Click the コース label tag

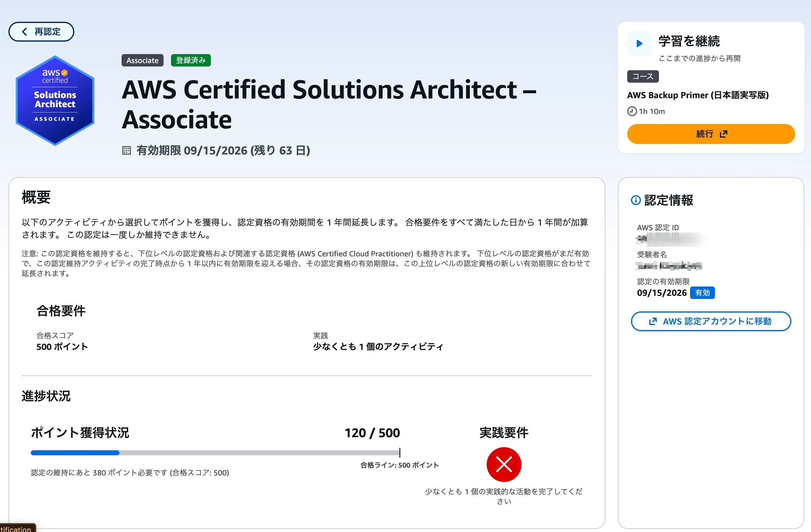tap(643, 76)
